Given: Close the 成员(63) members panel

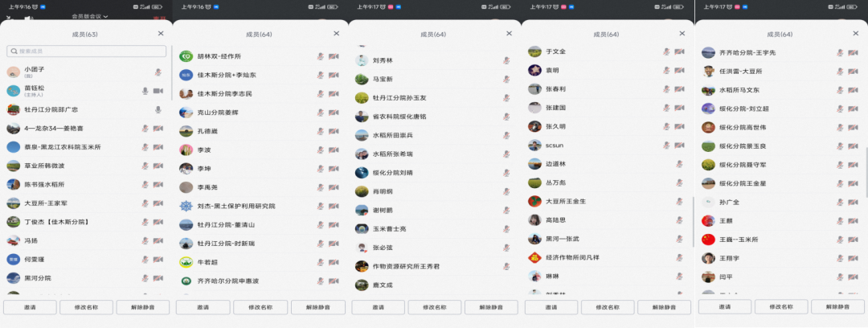Looking at the screenshot, I should coord(161,34).
